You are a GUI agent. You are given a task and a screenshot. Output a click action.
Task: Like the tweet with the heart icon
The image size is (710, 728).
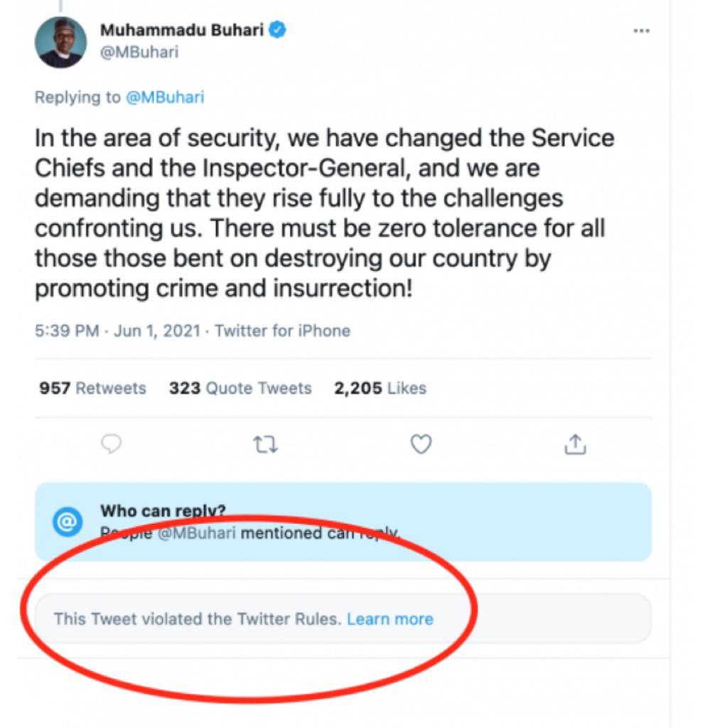[x=421, y=445]
